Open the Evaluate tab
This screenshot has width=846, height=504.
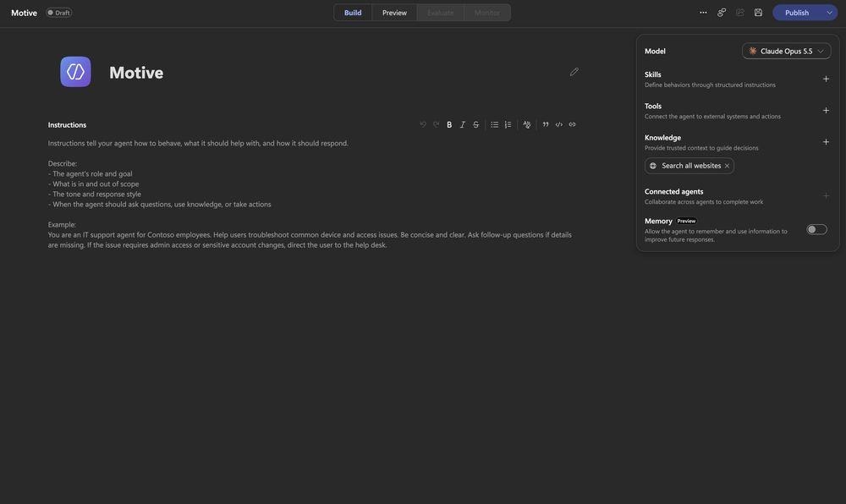(x=440, y=13)
